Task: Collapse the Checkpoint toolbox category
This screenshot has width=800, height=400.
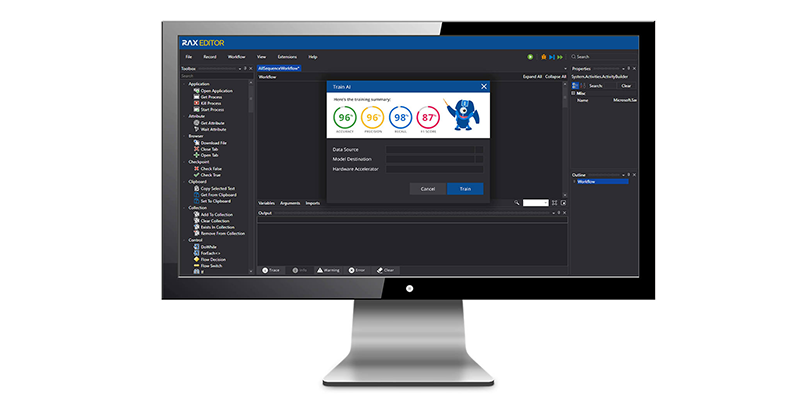Action: [x=184, y=162]
